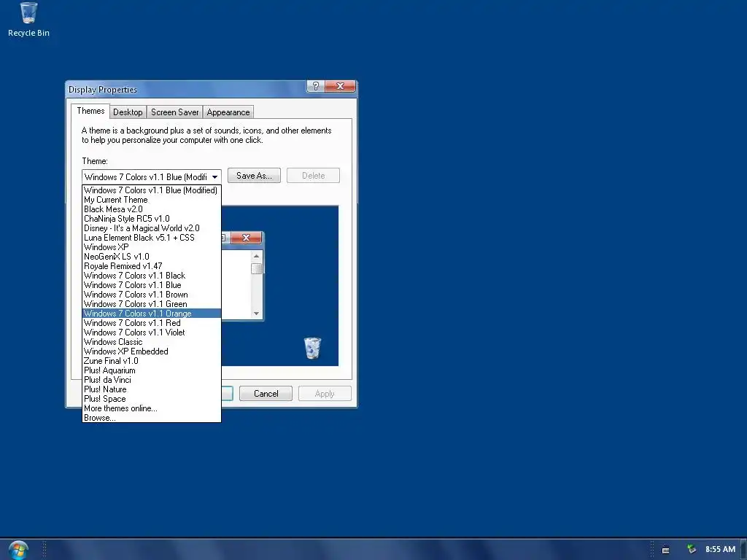Choose the Windows XP theme entry

click(152, 247)
